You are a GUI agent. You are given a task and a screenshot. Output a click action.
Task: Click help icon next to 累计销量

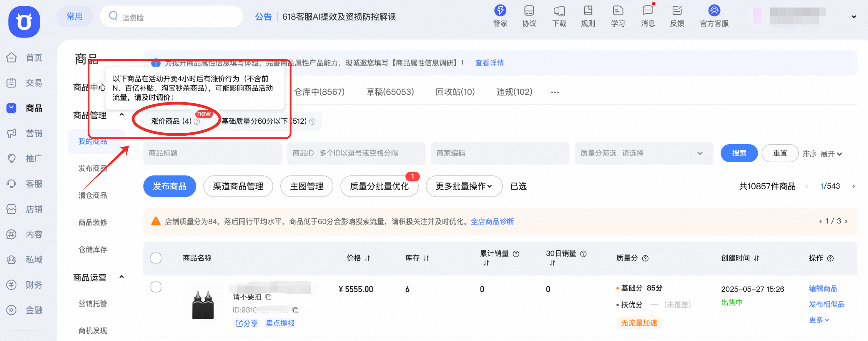coord(516,254)
